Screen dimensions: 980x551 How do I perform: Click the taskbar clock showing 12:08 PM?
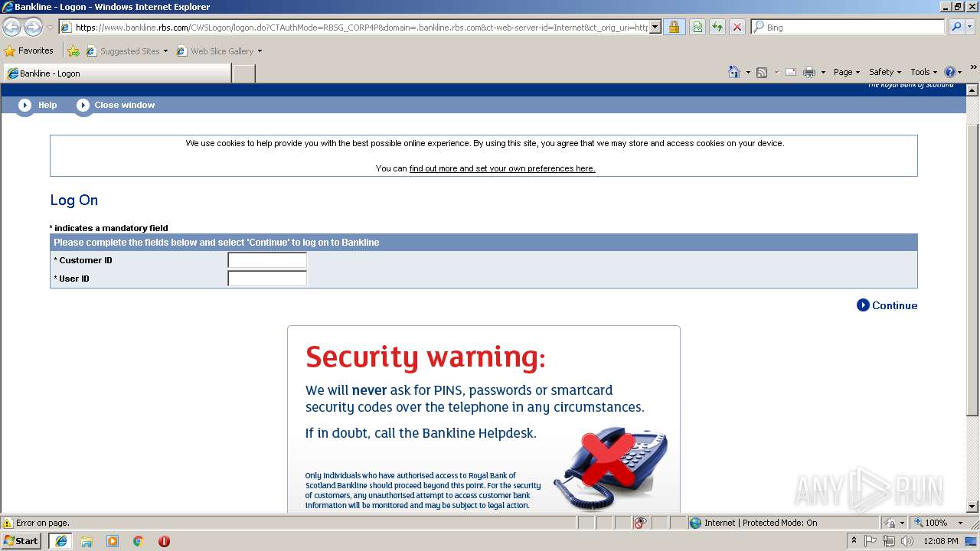coord(941,541)
